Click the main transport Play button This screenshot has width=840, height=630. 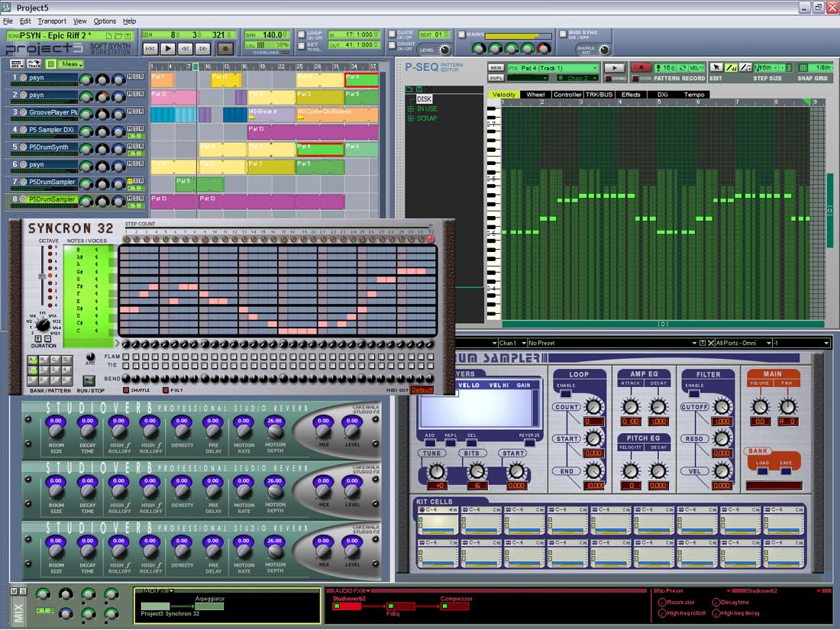(x=168, y=48)
